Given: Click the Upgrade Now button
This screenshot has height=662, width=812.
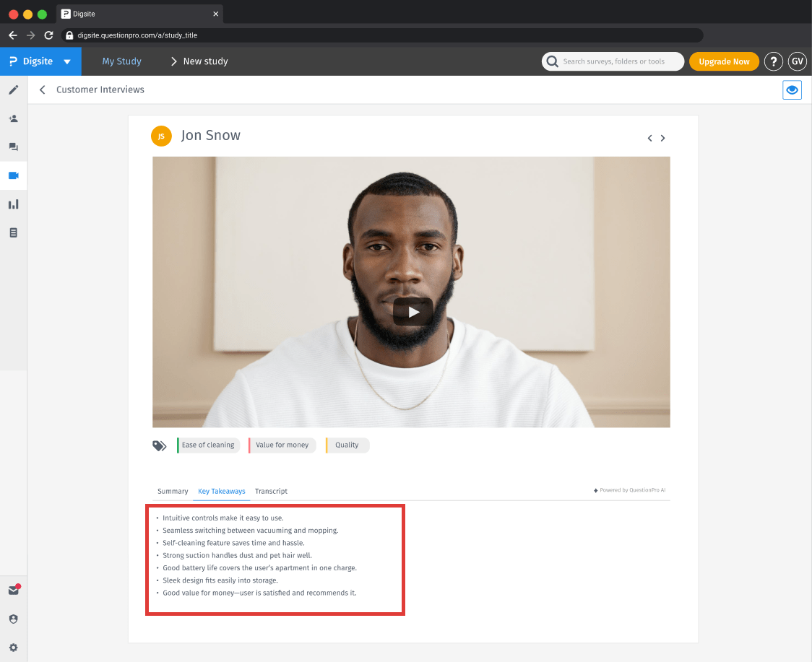Looking at the screenshot, I should [724, 61].
